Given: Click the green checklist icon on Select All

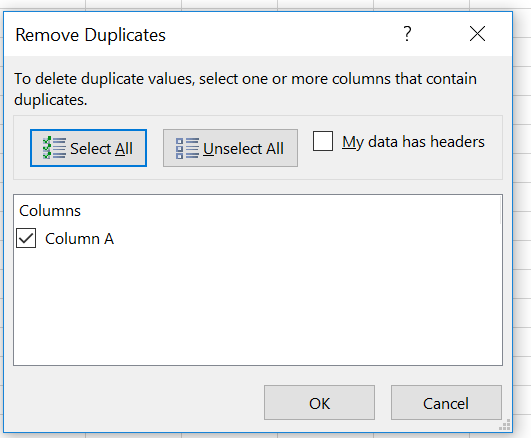Looking at the screenshot, I should tap(54, 148).
